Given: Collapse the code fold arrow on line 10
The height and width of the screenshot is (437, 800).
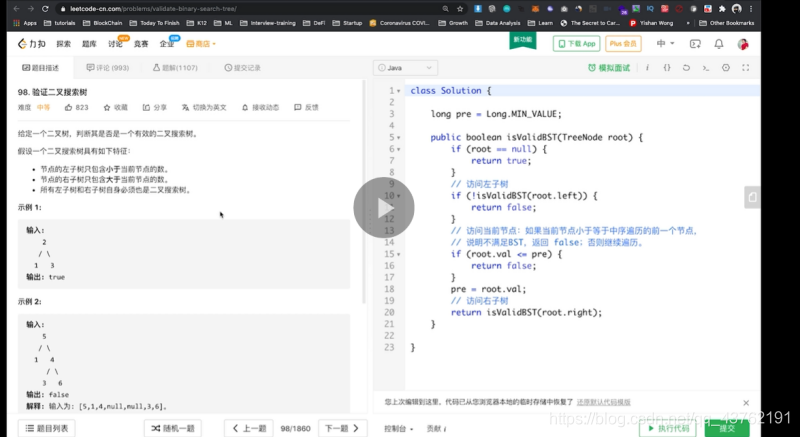Looking at the screenshot, I should click(x=398, y=196).
